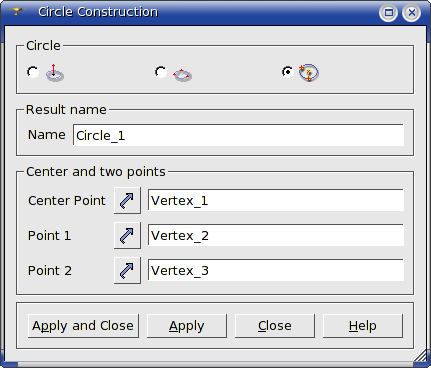Click the Point 1 field showing Vertex_2

[276, 235]
